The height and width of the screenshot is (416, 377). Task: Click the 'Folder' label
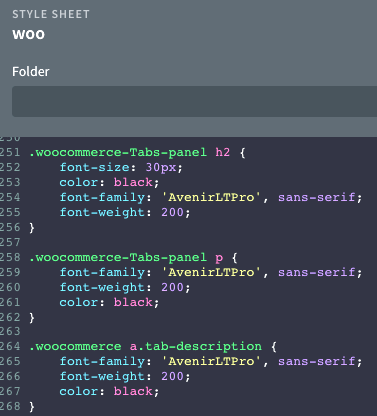pos(31,71)
